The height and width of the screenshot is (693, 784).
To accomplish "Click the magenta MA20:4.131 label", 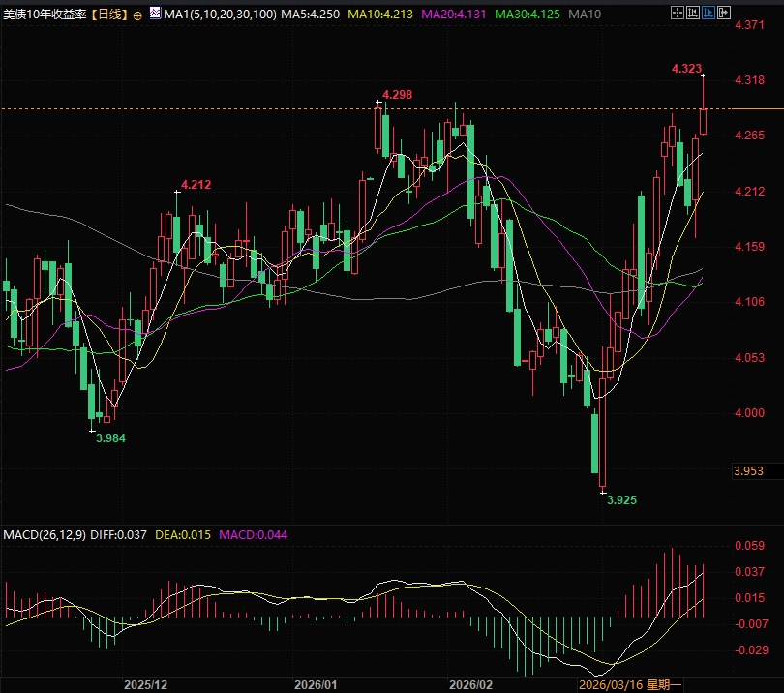I will coord(460,15).
